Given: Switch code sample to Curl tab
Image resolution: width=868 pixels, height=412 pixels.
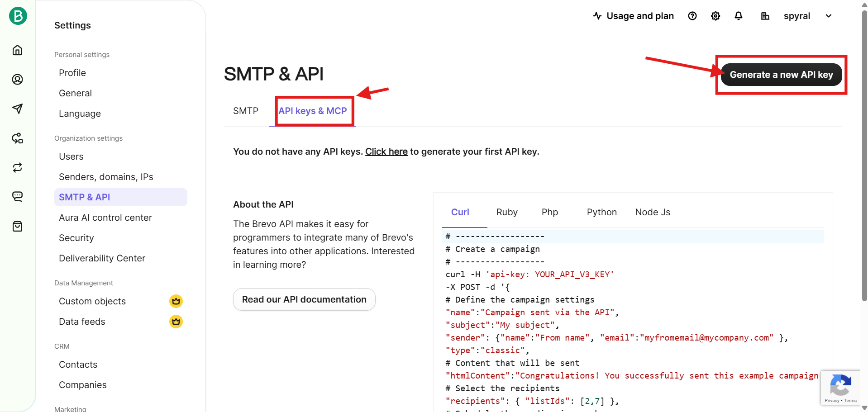Looking at the screenshot, I should tap(460, 212).
